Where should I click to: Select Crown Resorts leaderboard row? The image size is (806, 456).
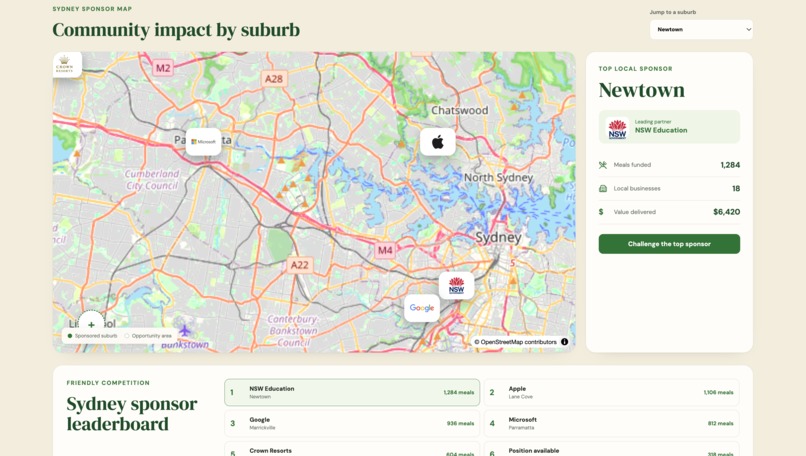pos(352,449)
